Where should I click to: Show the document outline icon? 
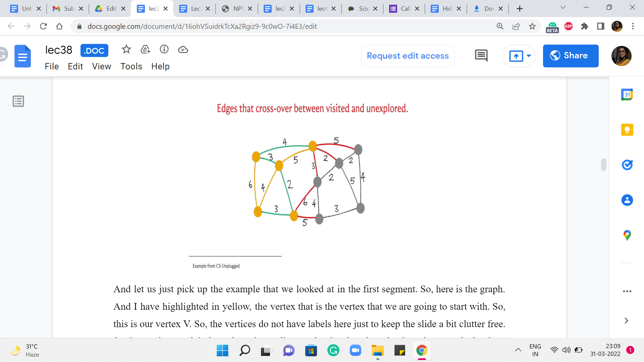pos(18,101)
